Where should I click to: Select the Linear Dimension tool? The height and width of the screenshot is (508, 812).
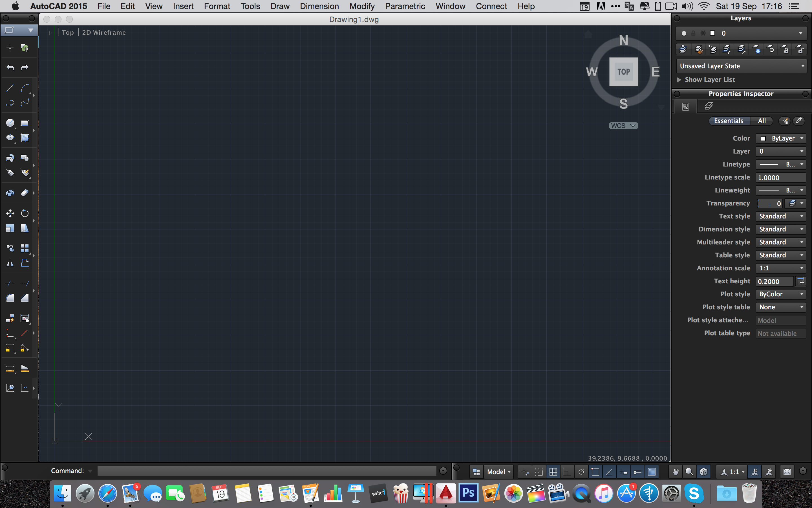(10, 368)
